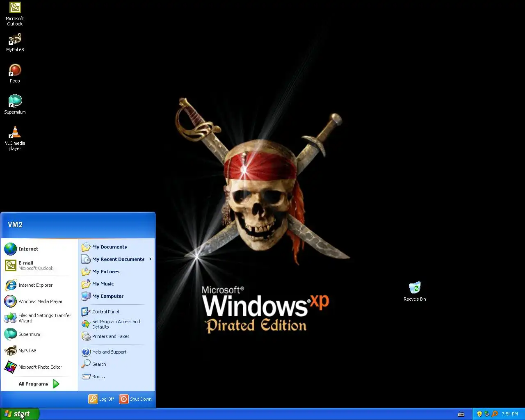
Task: Open Windows Media Player from Start menu
Action: pos(39,301)
